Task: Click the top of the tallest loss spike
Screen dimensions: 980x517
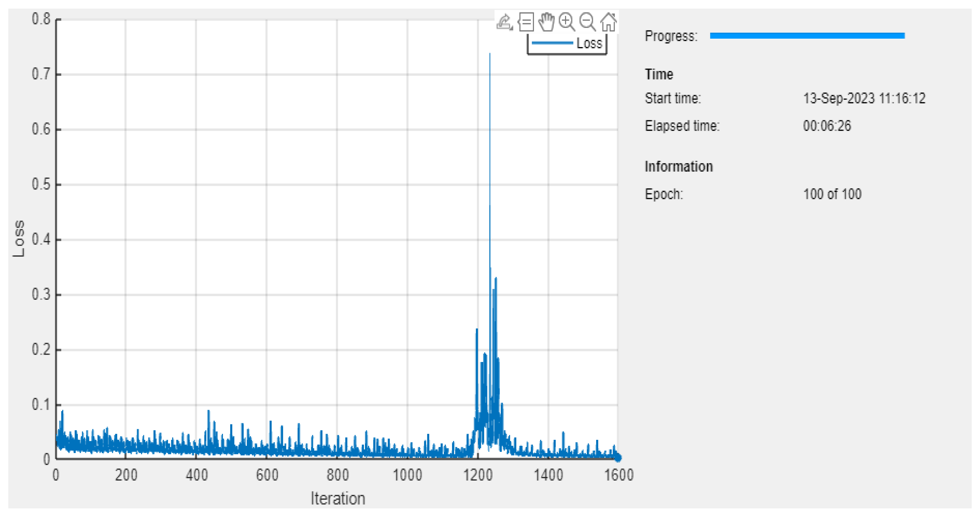Action: (x=490, y=54)
